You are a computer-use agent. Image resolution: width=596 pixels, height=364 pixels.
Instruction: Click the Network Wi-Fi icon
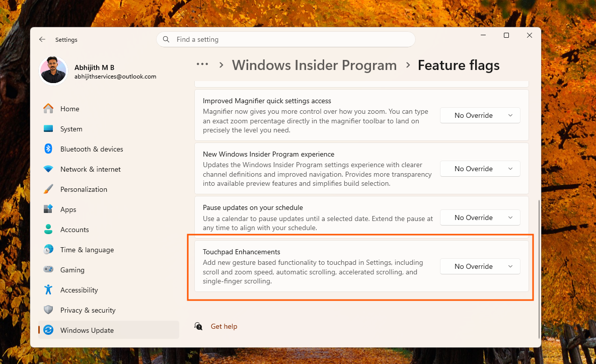click(48, 169)
